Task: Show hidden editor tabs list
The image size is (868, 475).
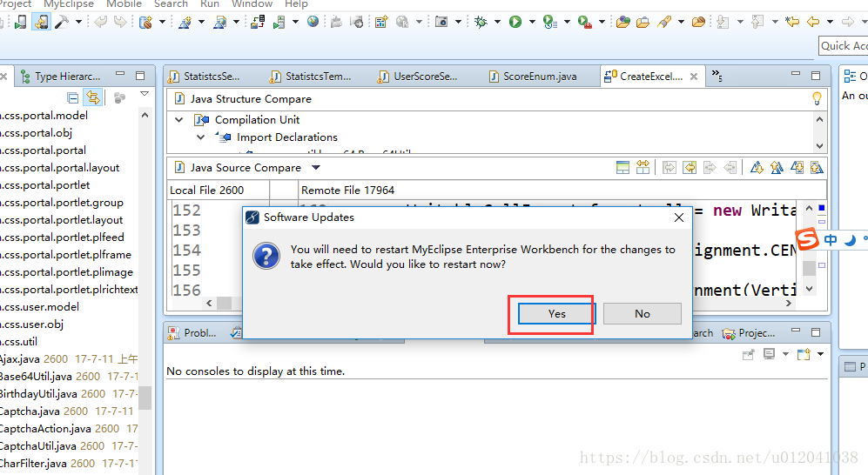Action: 717,75
